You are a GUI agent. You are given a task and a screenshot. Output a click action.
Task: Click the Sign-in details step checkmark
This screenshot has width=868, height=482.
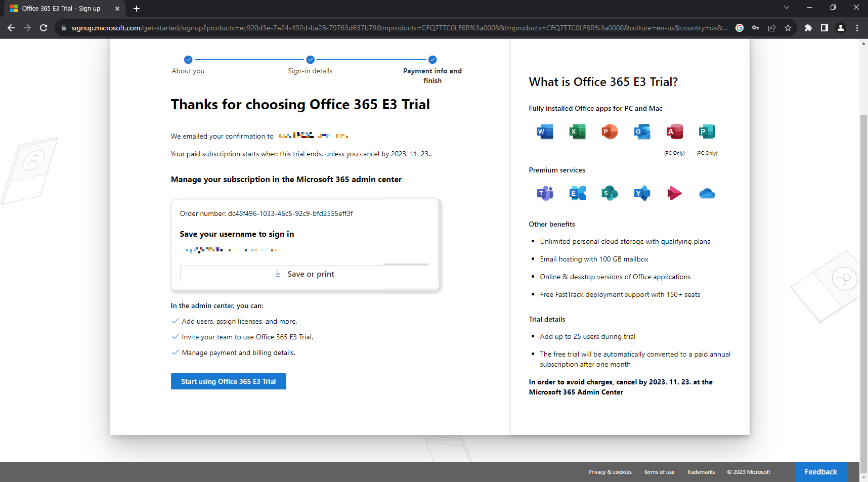click(311, 59)
